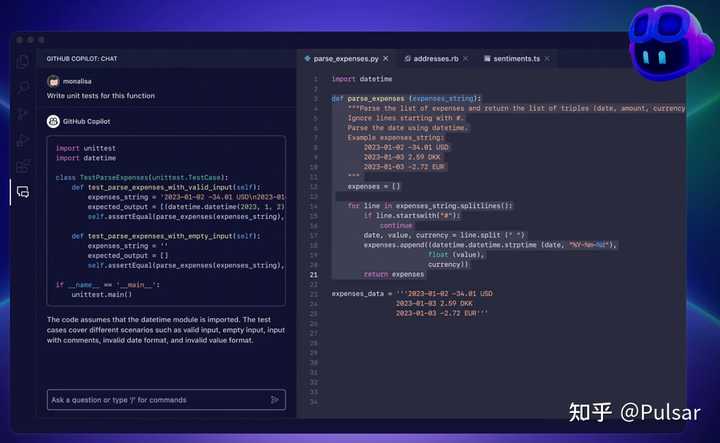Click the green maximize window button

click(x=41, y=40)
